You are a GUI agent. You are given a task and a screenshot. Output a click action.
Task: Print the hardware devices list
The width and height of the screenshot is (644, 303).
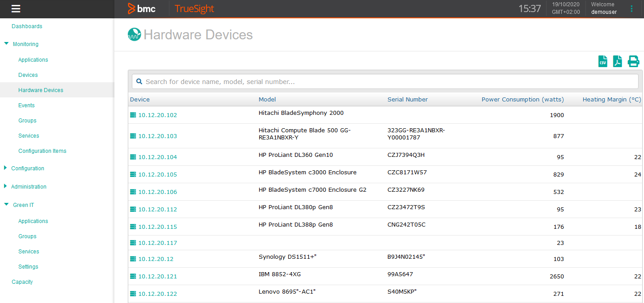pyautogui.click(x=633, y=61)
